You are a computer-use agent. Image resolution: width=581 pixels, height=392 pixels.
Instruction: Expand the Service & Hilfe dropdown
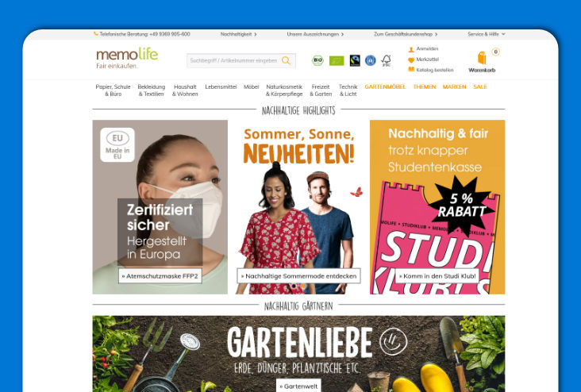[x=486, y=34]
